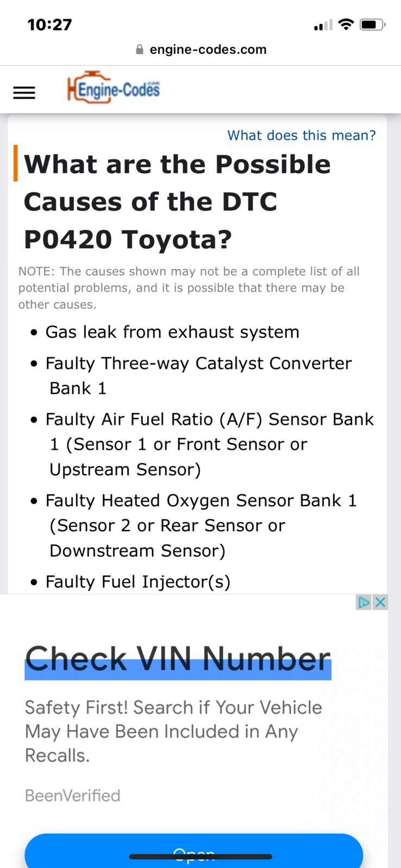Click the 'Check VIN Number' ad headline

coord(178,659)
